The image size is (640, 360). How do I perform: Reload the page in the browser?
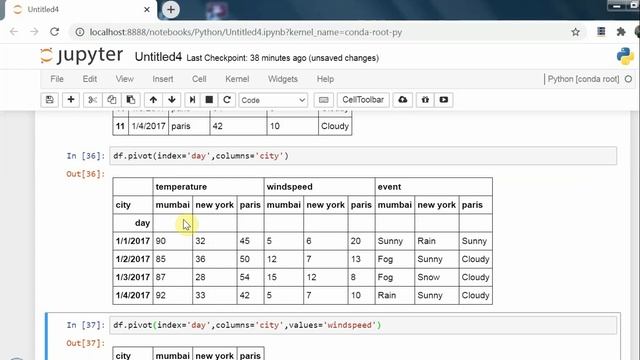(x=54, y=32)
